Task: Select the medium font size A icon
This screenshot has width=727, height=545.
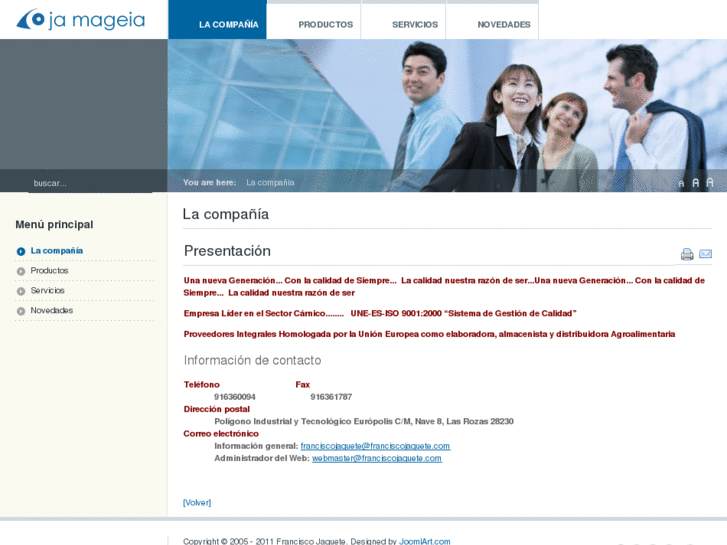Action: pyautogui.click(x=695, y=183)
